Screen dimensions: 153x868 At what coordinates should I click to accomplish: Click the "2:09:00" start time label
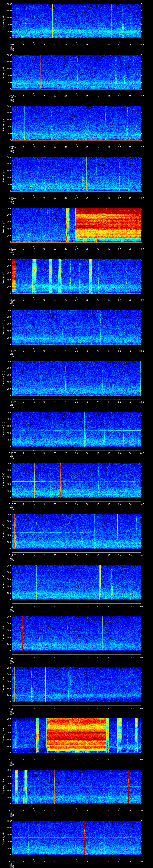pyautogui.click(x=12, y=453)
